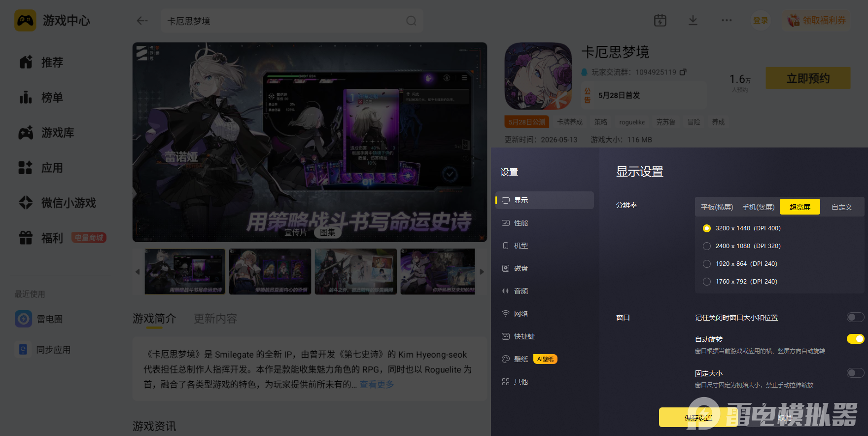
Task: Click the 登录 login button
Action: [761, 20]
